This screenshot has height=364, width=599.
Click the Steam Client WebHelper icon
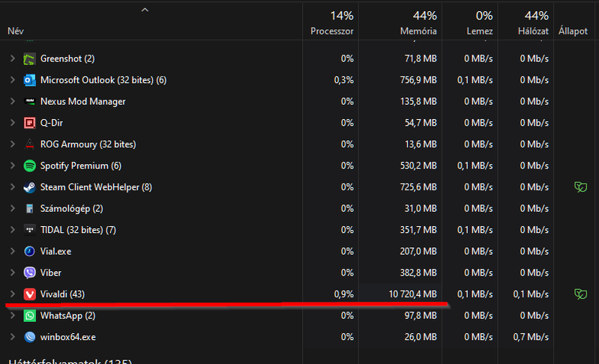[x=29, y=187]
